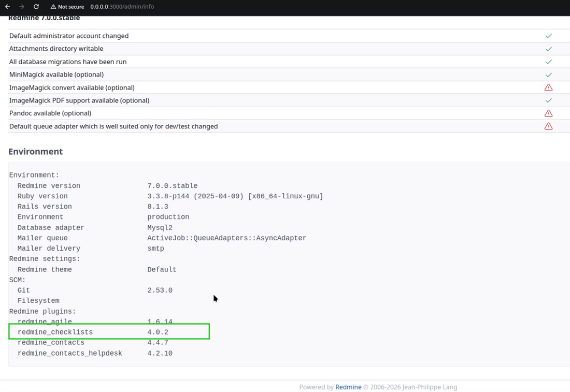Click 'Ruby version' label

pos(42,196)
